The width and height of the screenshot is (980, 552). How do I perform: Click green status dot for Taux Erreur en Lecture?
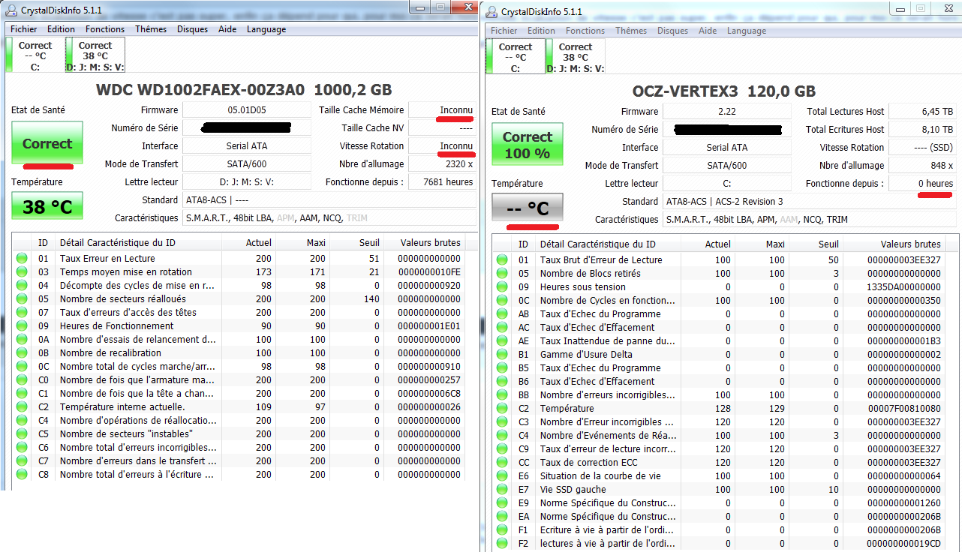(22, 259)
